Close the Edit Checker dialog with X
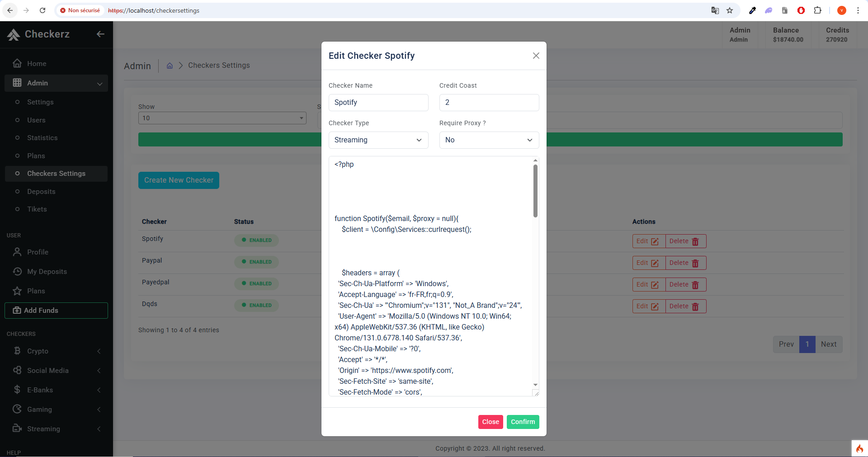This screenshot has width=868, height=457. pyautogui.click(x=536, y=56)
